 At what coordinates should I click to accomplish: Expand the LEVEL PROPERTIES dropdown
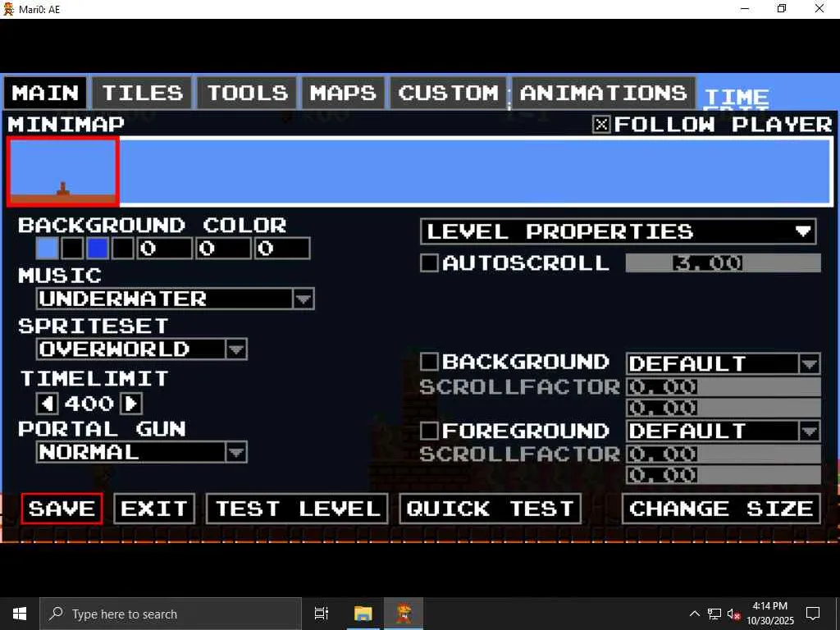619,232
